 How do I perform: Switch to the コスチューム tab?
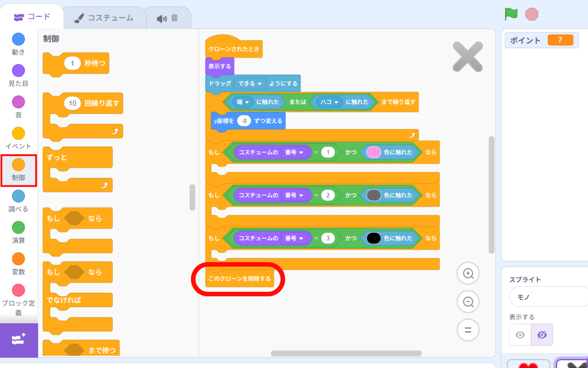[x=104, y=18]
